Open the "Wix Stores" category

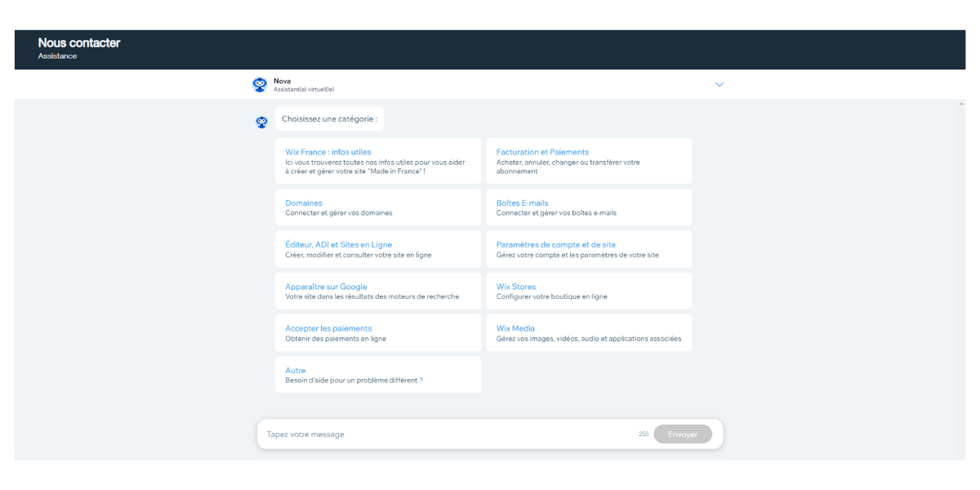589,291
